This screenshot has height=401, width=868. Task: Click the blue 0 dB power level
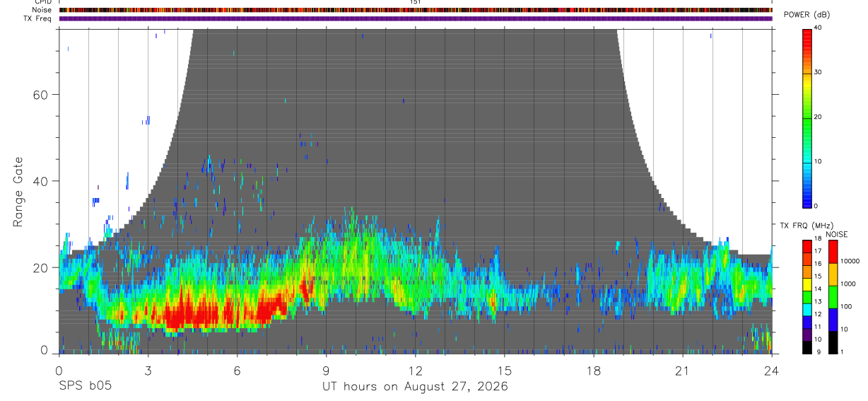coord(807,202)
